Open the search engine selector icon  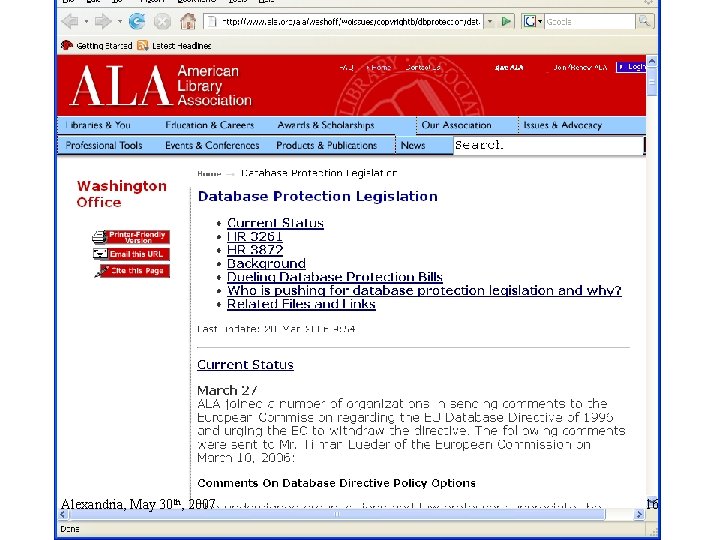(x=532, y=21)
